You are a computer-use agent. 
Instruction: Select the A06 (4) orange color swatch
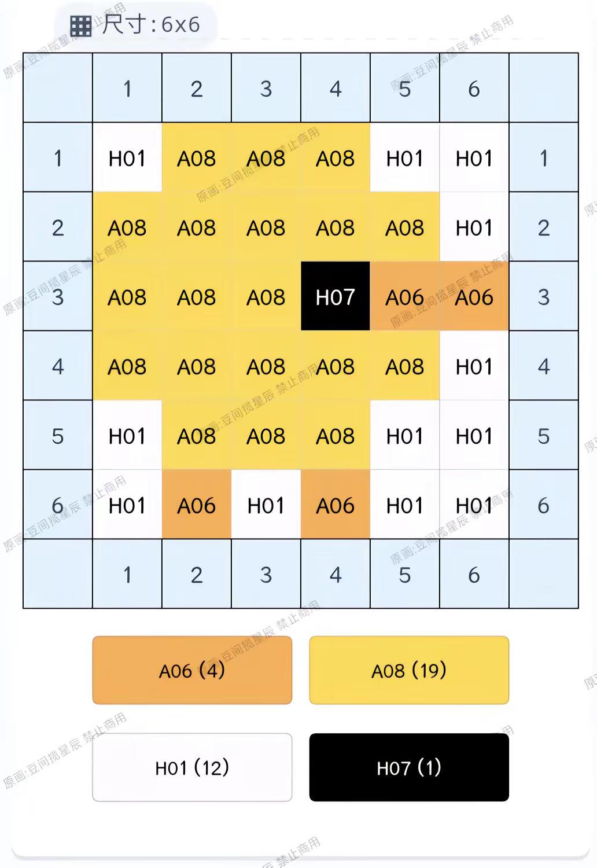tap(192, 670)
